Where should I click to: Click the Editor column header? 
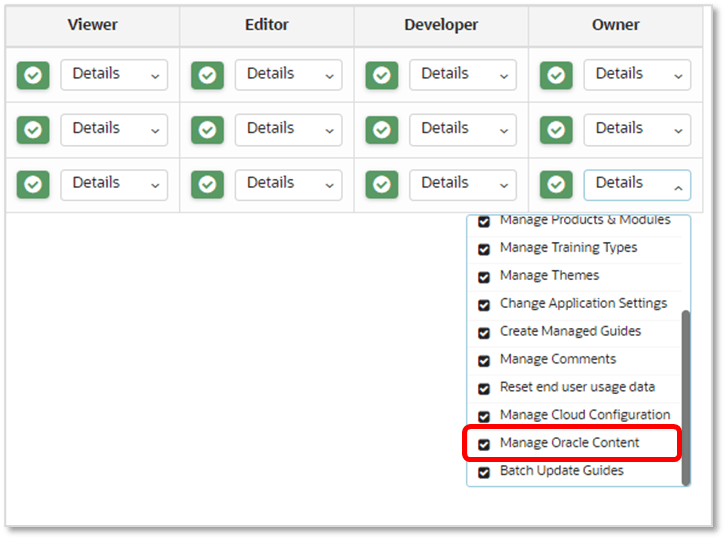point(267,25)
